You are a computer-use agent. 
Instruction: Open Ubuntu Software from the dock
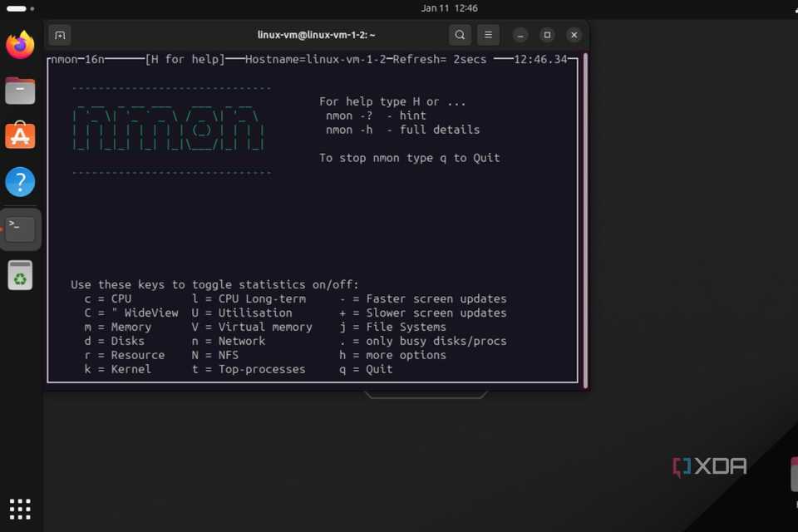coord(20,135)
